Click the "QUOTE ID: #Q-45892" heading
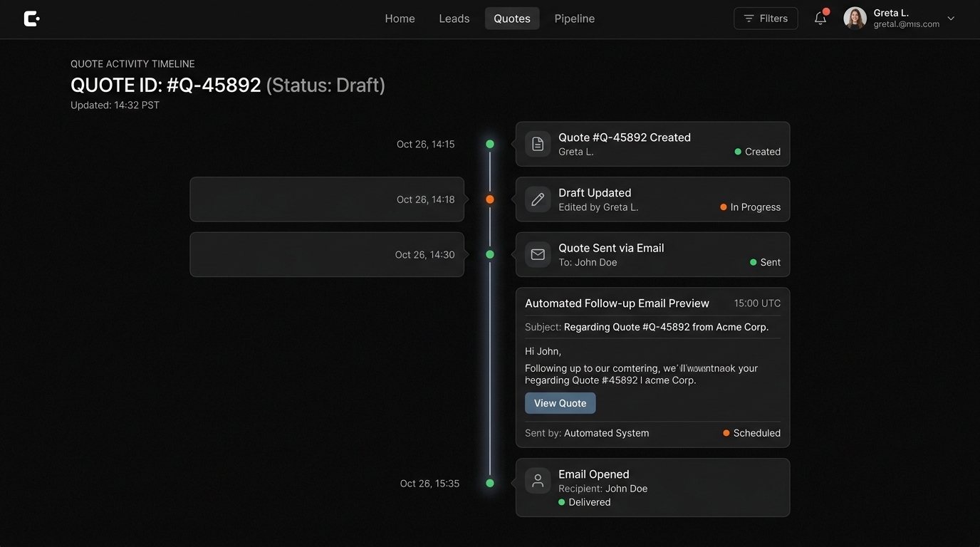Viewport: 980px width, 547px height. click(x=166, y=85)
